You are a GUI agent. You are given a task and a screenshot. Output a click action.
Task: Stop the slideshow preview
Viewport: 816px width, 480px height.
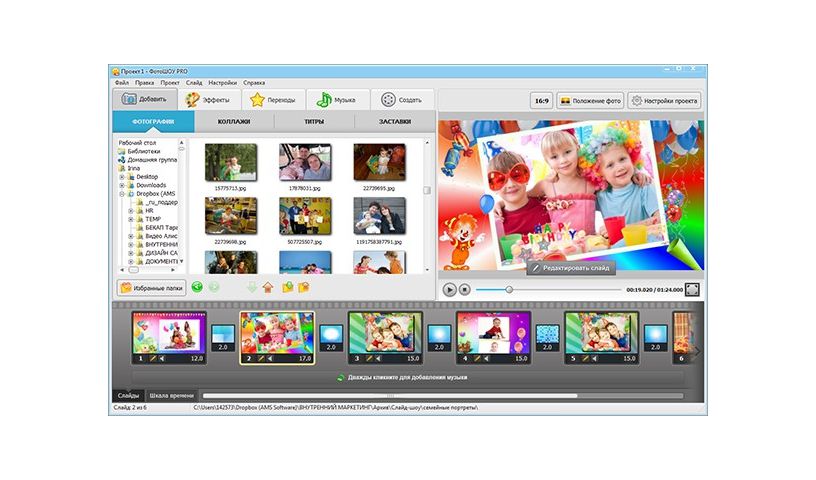click(x=465, y=289)
